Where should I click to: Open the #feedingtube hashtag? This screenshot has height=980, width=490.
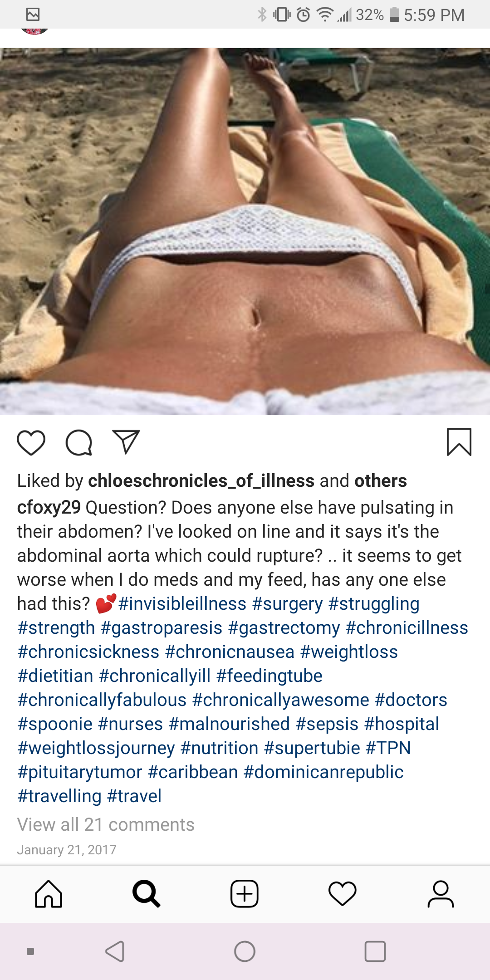pos(269,676)
